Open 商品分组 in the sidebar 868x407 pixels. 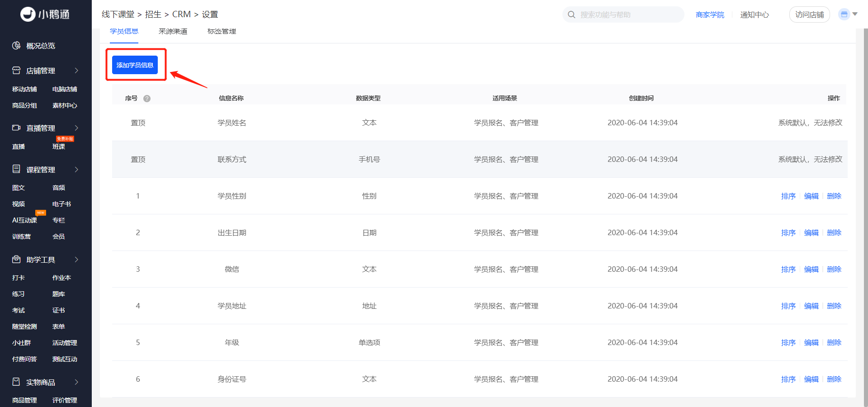pos(24,105)
